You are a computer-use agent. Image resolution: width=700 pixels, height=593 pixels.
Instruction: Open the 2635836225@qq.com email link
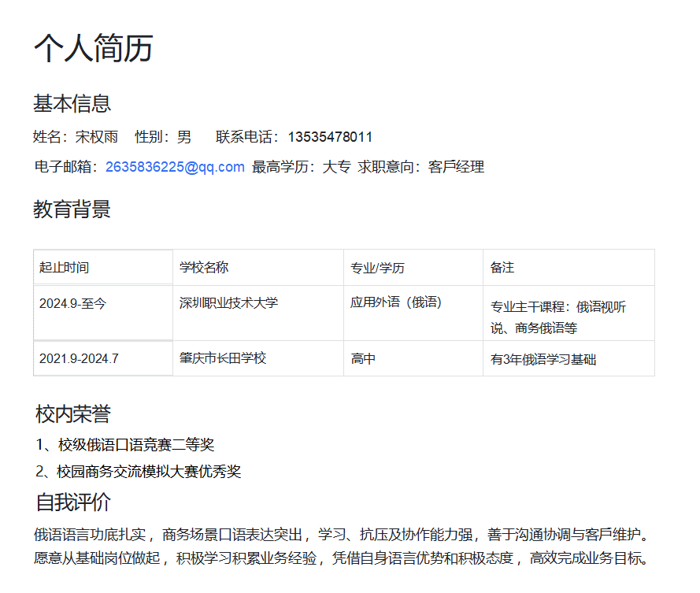(x=175, y=167)
